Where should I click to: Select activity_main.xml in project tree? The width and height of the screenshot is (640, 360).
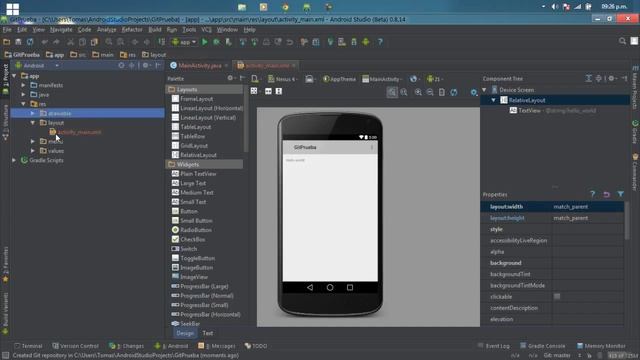[x=75, y=132]
